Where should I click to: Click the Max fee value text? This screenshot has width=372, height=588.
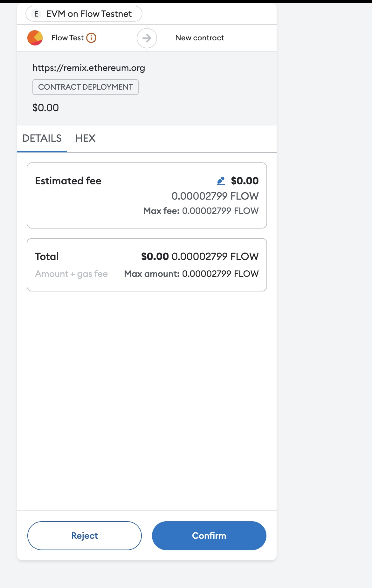tap(201, 210)
